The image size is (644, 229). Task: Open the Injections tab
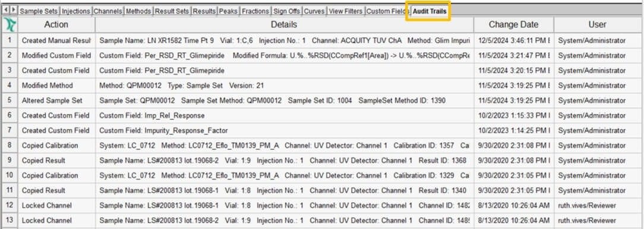(76, 11)
